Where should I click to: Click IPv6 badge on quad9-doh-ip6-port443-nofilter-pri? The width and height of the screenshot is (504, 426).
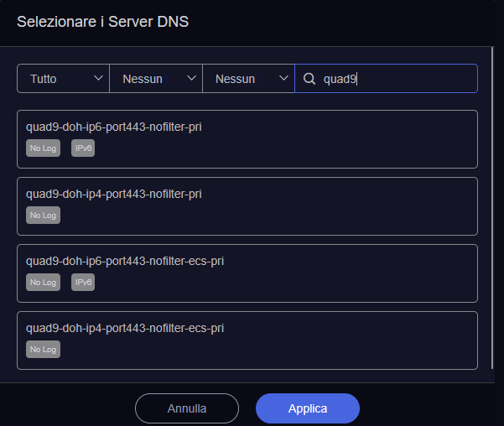point(83,148)
